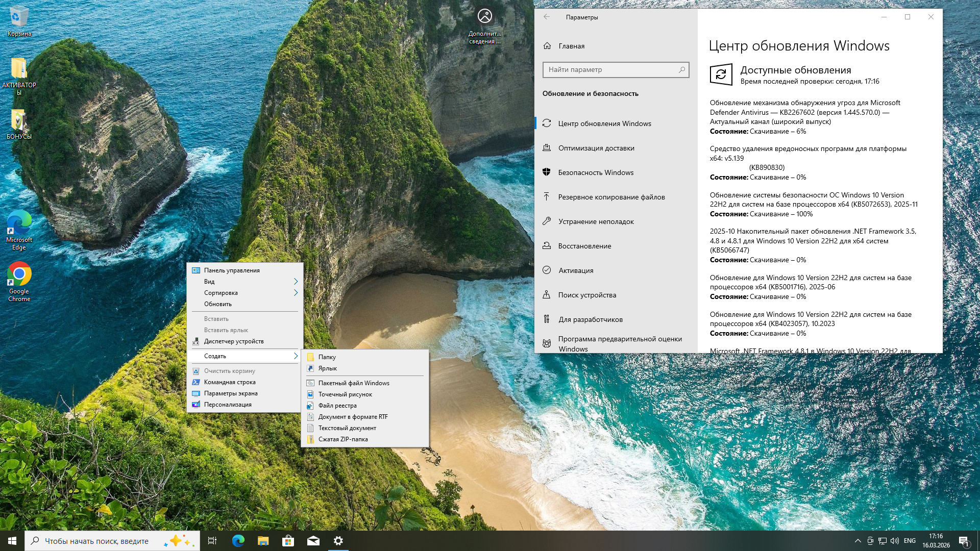
Task: Show hidden system tray icons chevron
Action: [857, 541]
